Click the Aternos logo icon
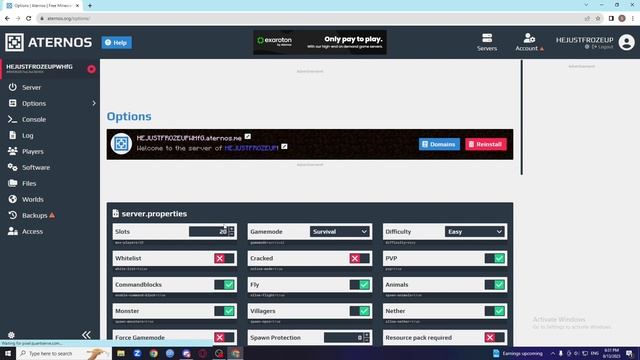Viewport: 640px width, 360px height. tap(14, 42)
